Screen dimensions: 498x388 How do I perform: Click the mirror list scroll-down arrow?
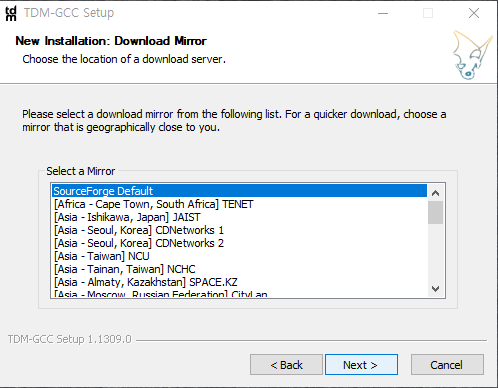click(435, 289)
